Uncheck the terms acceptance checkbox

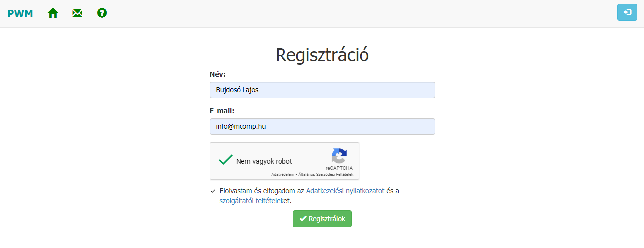point(213,191)
